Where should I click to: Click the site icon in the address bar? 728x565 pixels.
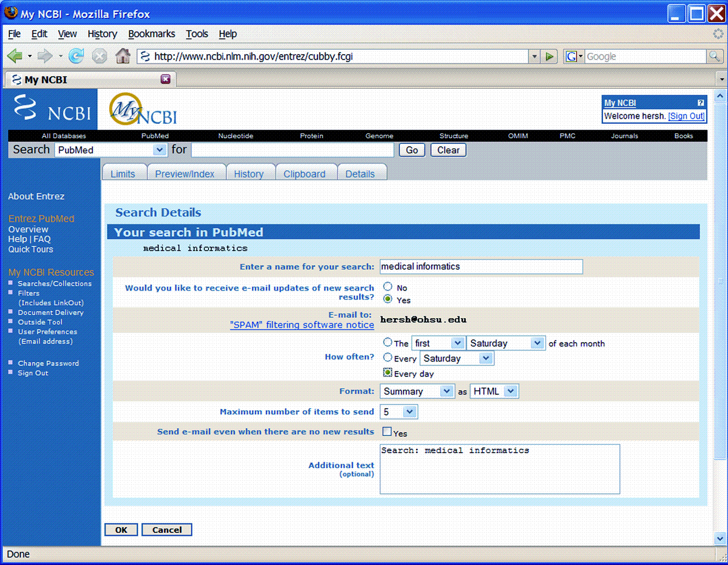pyautogui.click(x=145, y=56)
